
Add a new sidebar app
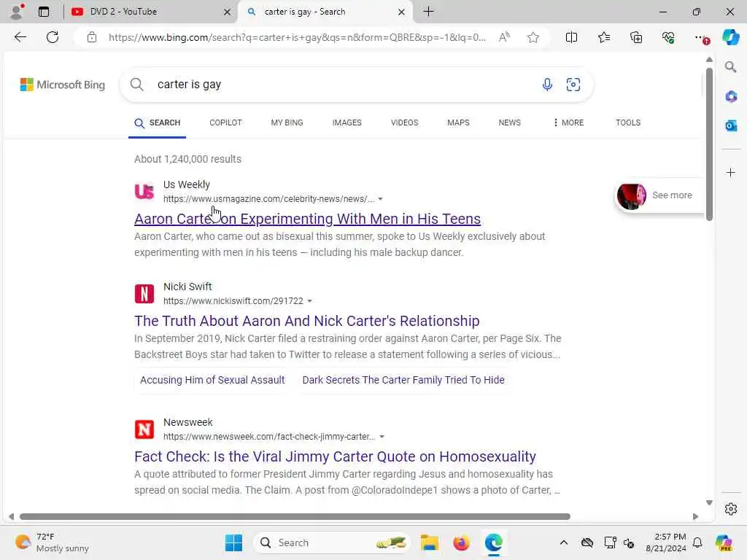[x=730, y=172]
